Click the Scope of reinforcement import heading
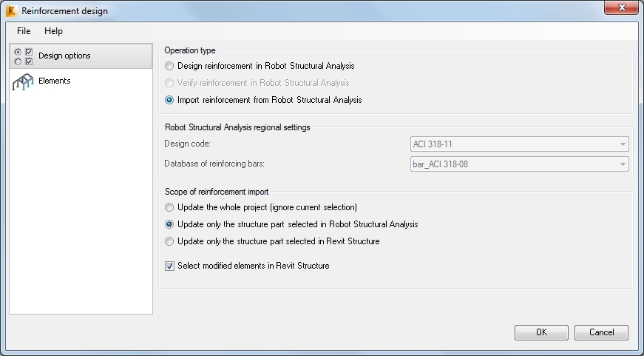The image size is (644, 356). tap(217, 192)
